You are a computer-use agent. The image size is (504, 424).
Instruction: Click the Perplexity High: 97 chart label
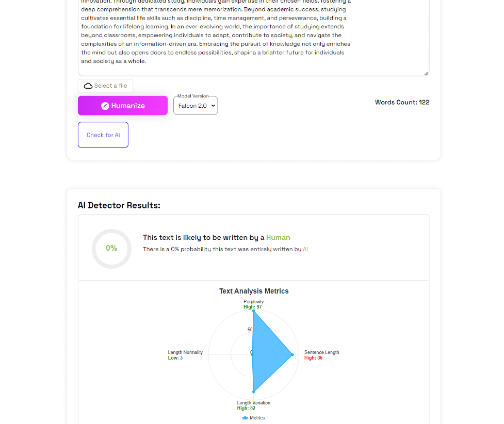(x=252, y=304)
